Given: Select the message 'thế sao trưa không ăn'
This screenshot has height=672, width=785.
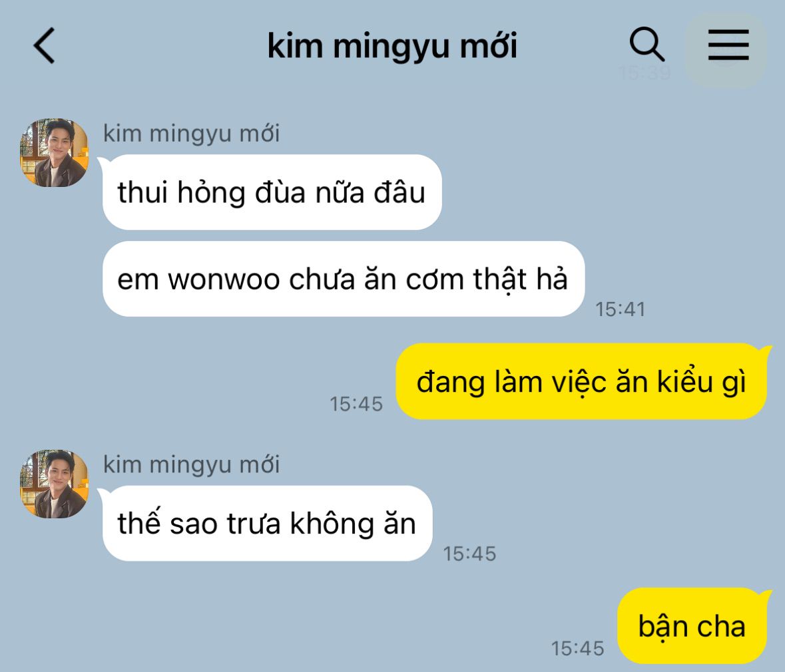Looking at the screenshot, I should (x=267, y=524).
